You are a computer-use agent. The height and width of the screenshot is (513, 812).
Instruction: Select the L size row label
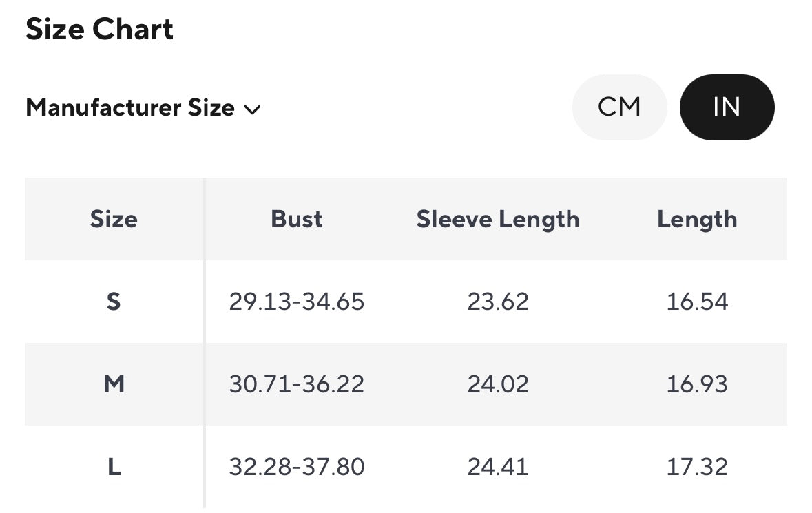pos(114,467)
